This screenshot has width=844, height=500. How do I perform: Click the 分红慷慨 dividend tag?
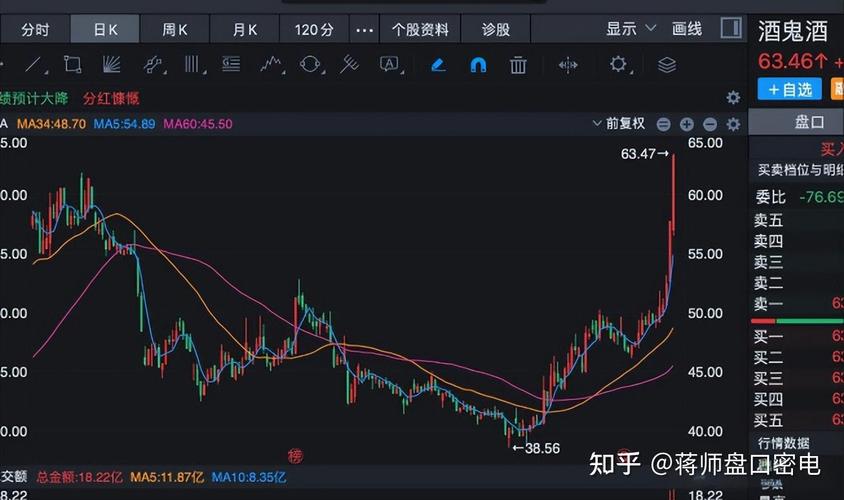point(111,98)
